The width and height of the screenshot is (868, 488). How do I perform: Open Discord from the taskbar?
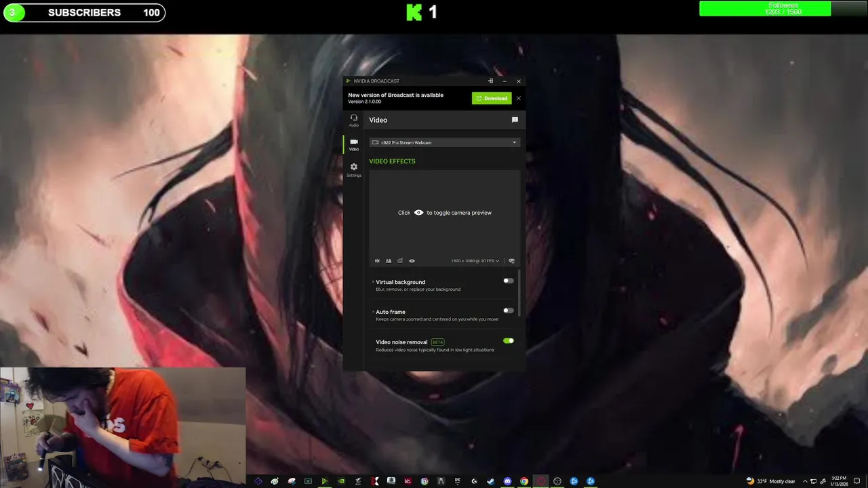[x=507, y=481]
